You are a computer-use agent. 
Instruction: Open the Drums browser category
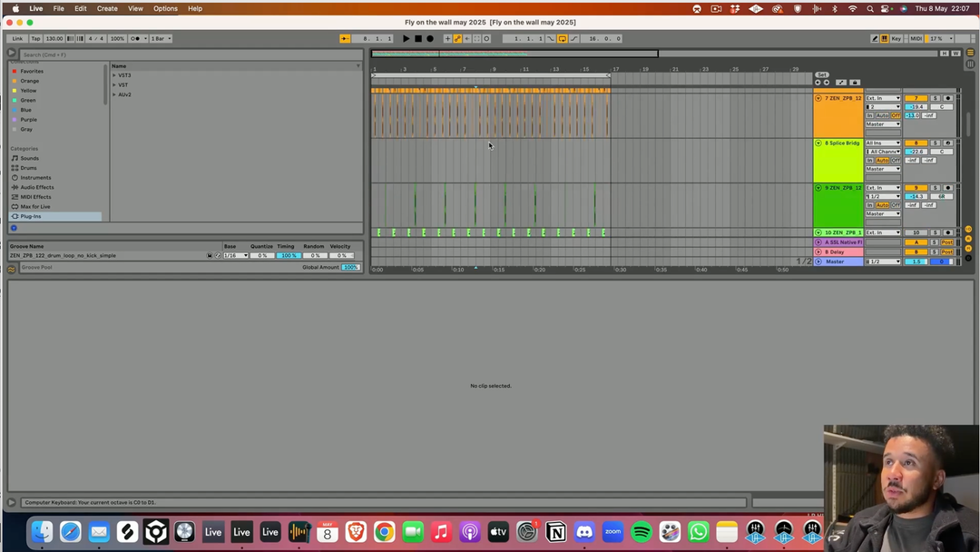click(28, 168)
